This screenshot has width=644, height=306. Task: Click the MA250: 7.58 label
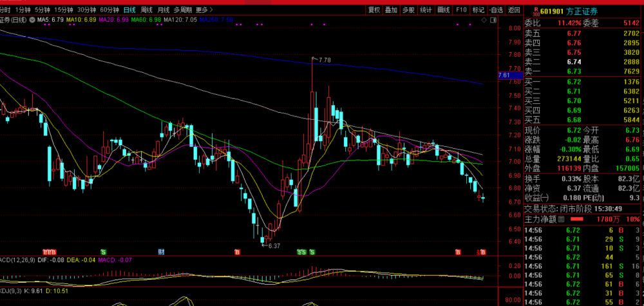216,20
